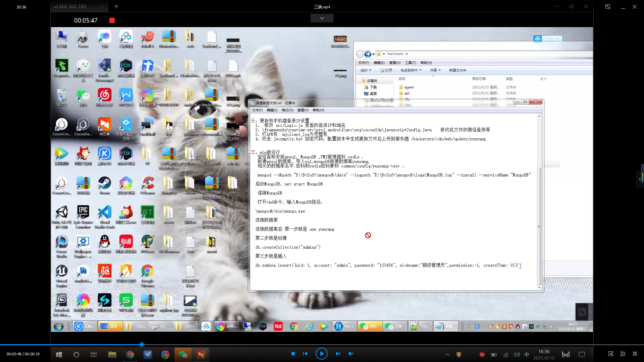Image resolution: width=644 pixels, height=362 pixels.
Task: Click Notepad vertical scrollbar down arrow
Action: coord(539,287)
